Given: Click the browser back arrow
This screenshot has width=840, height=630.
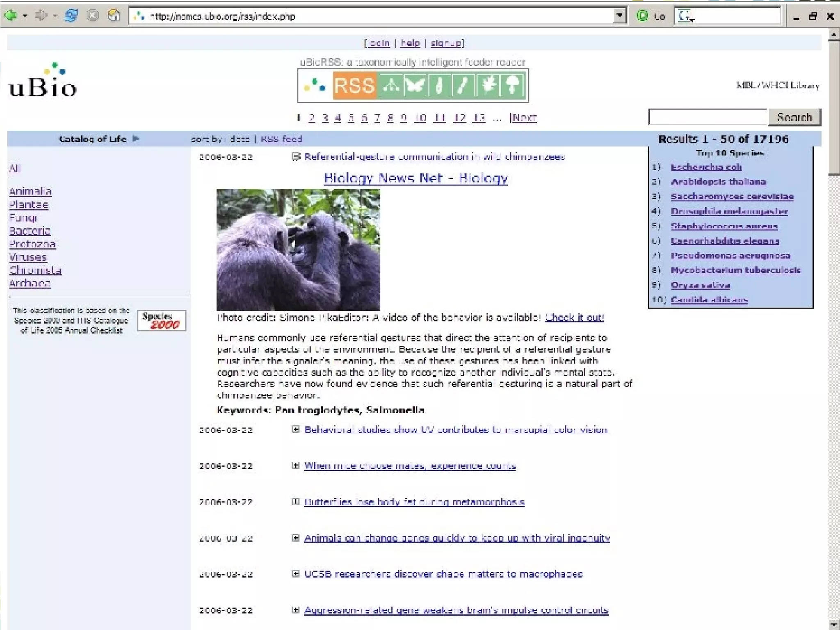Looking at the screenshot, I should click(11, 16).
